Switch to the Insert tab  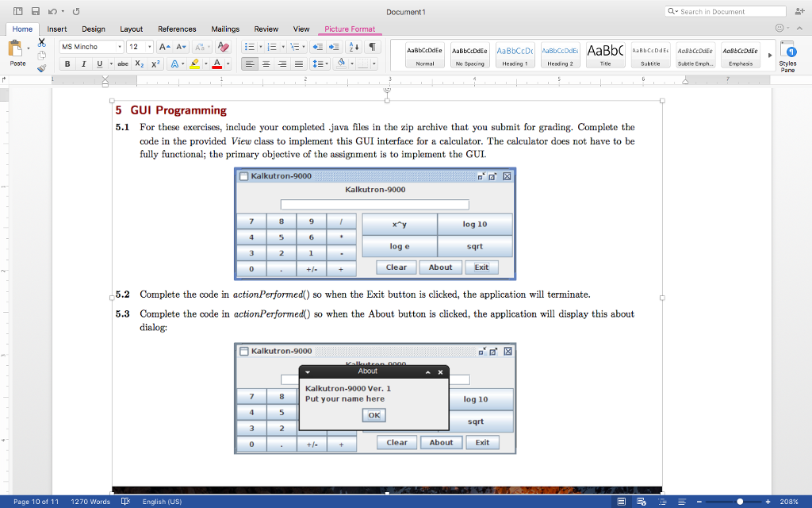pos(57,29)
